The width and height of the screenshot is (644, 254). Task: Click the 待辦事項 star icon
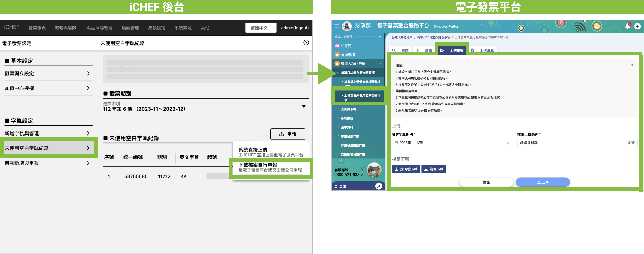pyautogui.click(x=337, y=55)
